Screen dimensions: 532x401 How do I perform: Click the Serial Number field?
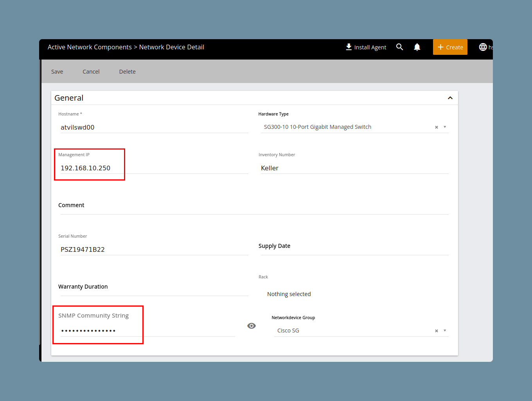(154, 249)
